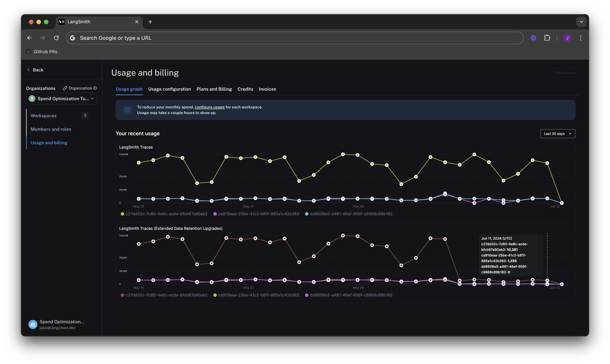610x364 pixels.
Task: Click the Search Google or type URL field
Action: (x=294, y=38)
